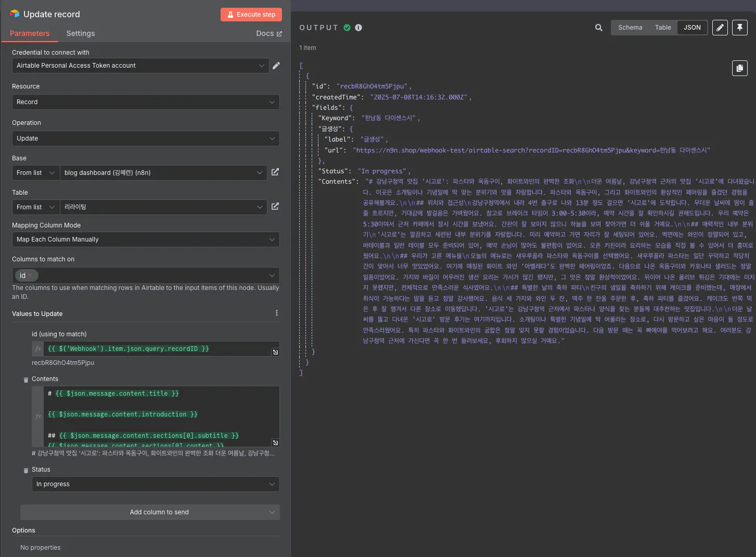
Task: Delete the Contents field with trash icon
Action: tap(26, 379)
